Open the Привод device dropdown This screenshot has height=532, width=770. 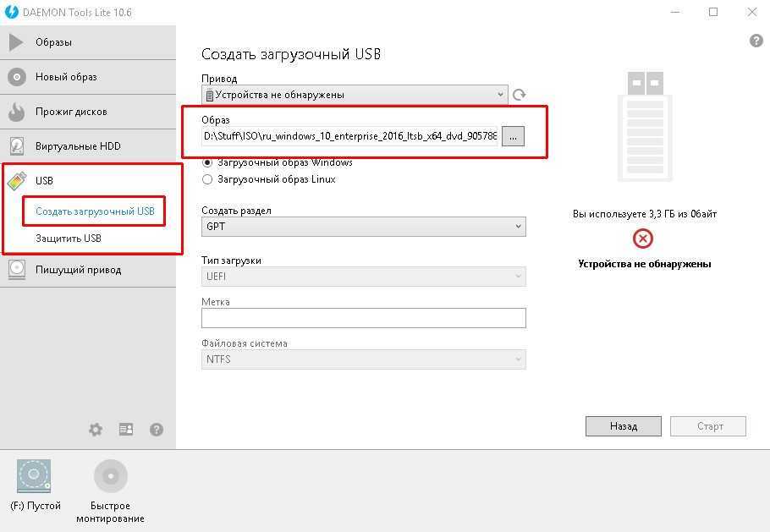coord(355,94)
